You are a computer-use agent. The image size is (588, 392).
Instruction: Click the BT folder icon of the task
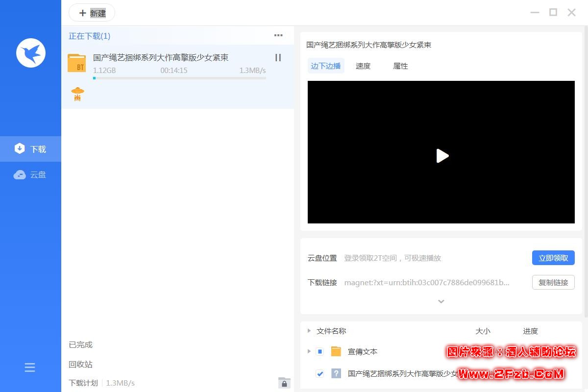[x=76, y=63]
